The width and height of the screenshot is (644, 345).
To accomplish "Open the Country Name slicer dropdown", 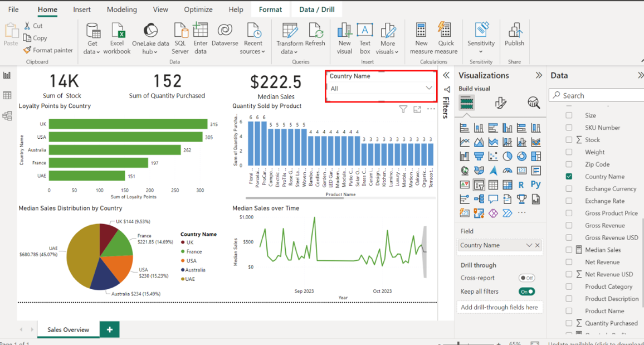I will [x=428, y=88].
